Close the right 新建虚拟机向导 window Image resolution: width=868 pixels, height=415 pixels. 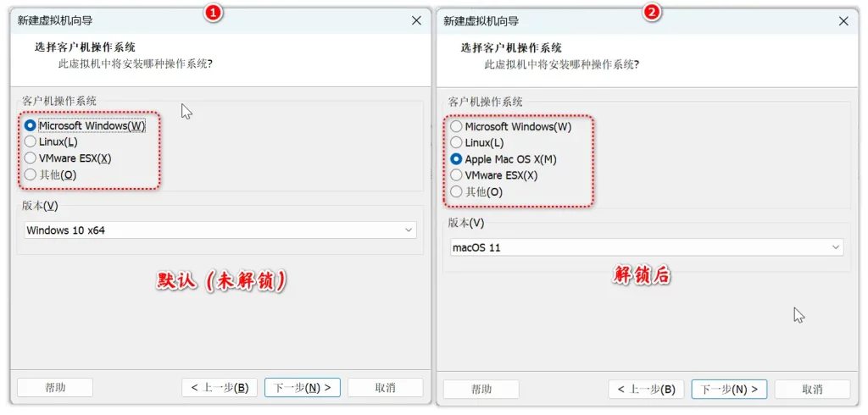point(843,21)
